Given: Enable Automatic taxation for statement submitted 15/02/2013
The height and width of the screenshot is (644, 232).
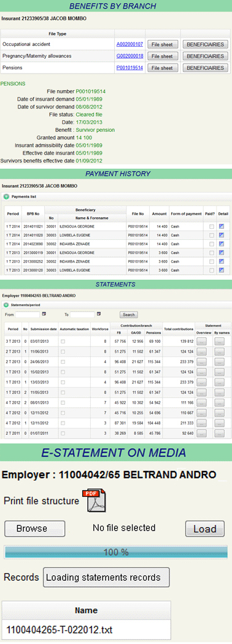Looking at the screenshot, I should click(x=63, y=372).
